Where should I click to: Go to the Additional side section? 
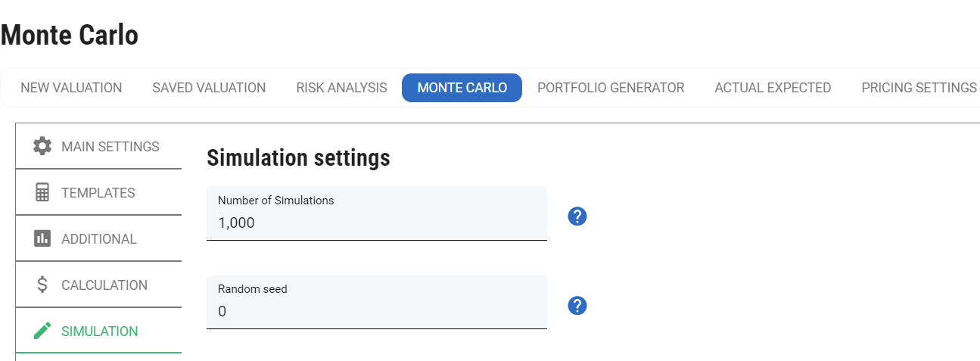tap(99, 239)
